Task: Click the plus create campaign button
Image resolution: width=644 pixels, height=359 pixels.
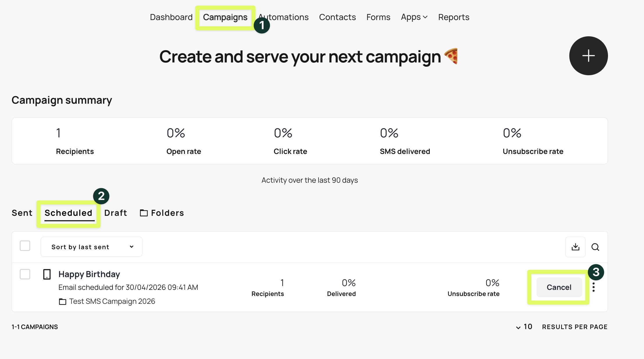Action: tap(588, 56)
